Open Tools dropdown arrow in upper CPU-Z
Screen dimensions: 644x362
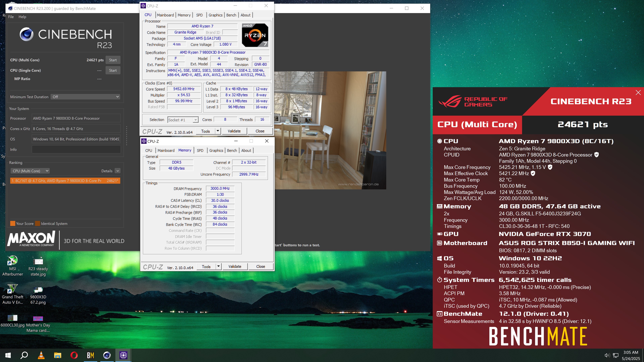point(218,131)
